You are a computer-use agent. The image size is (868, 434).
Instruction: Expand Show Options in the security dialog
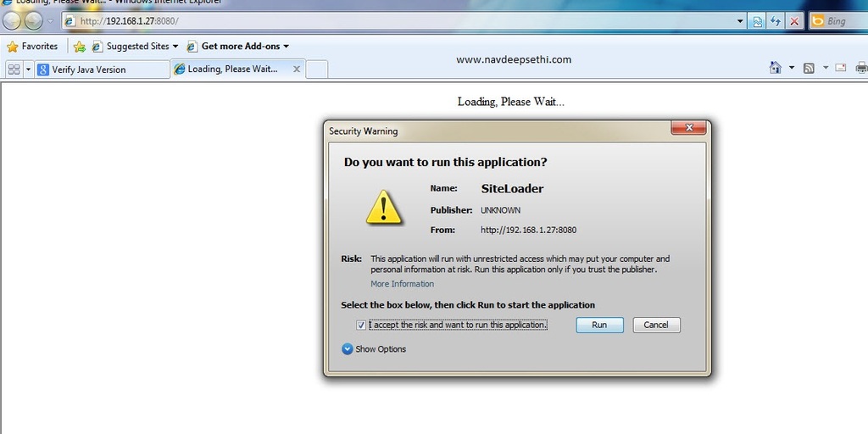tap(374, 349)
